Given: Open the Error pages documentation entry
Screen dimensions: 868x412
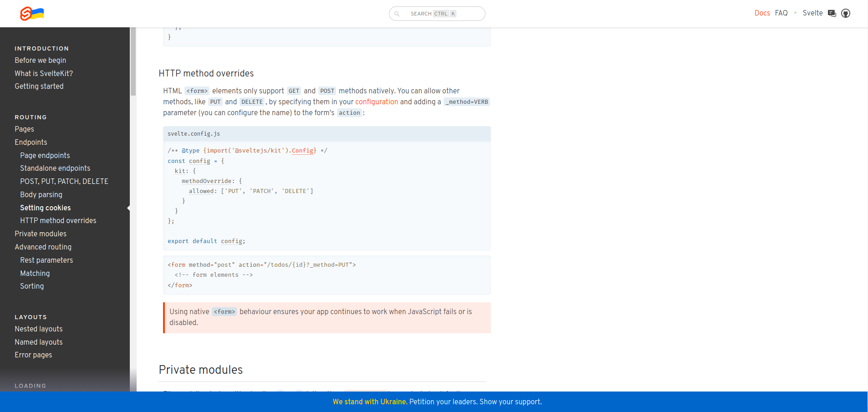Looking at the screenshot, I should click(x=33, y=355).
